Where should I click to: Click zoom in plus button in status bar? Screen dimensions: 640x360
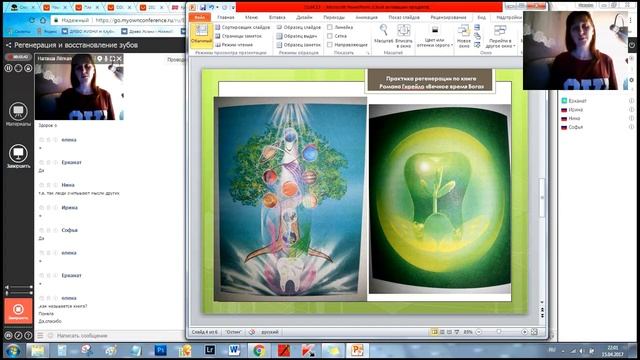(x=524, y=332)
